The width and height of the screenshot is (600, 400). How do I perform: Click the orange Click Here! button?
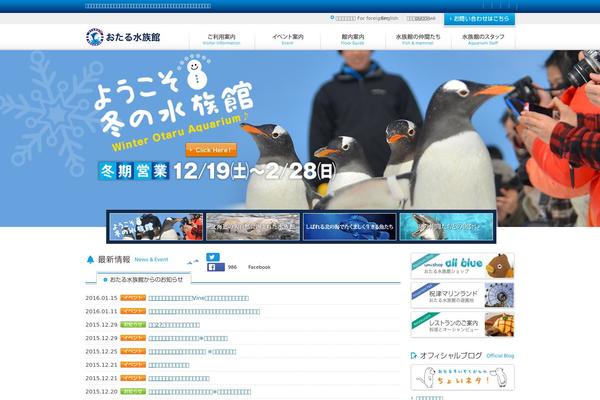tap(211, 150)
